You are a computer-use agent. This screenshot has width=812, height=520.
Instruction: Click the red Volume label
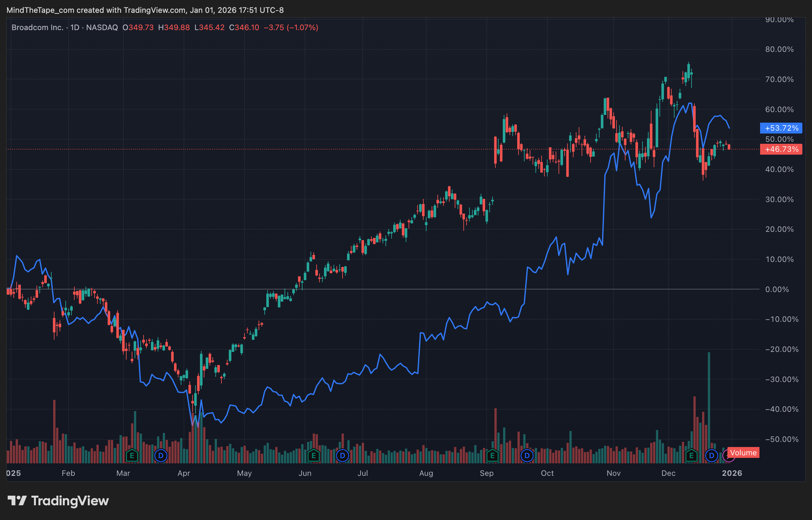click(743, 452)
